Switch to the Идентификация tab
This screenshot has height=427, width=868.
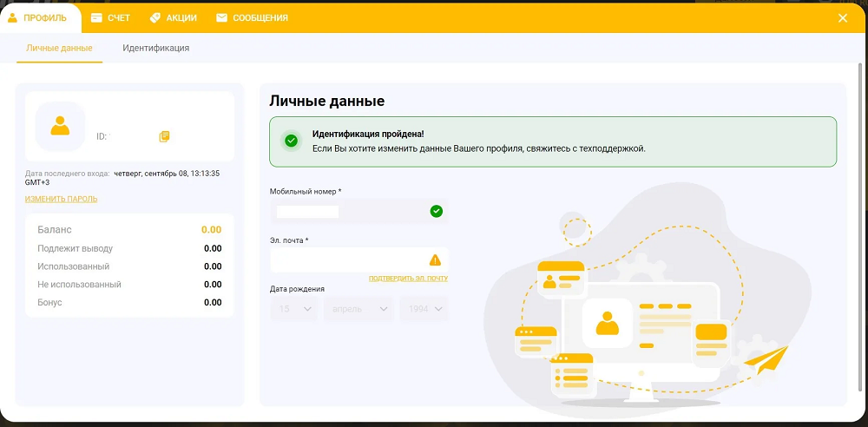click(155, 48)
